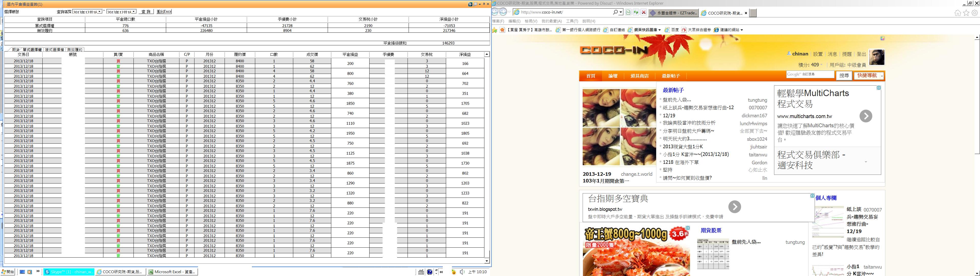Click IE forward navigation arrow
Viewport: 980px width, 276px height.
(x=503, y=12)
